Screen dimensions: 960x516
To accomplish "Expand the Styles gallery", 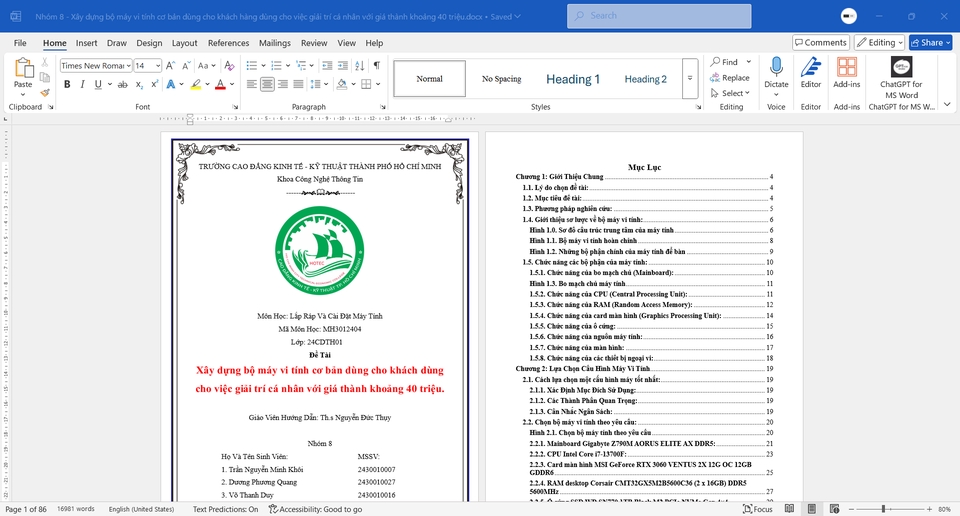I will (x=690, y=78).
